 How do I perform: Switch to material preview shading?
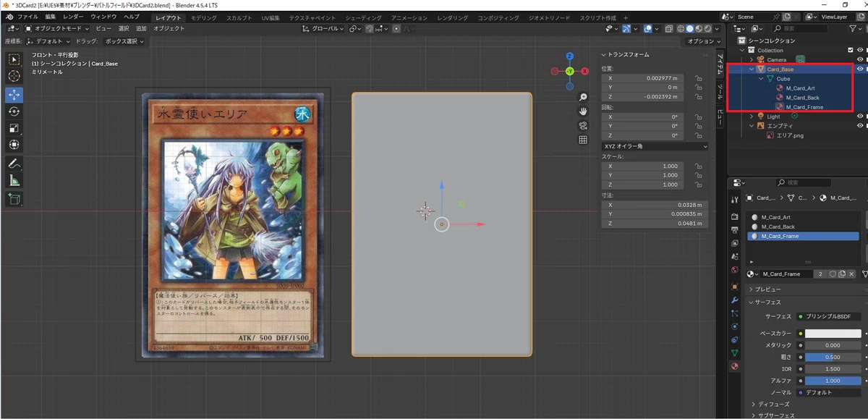tap(699, 29)
